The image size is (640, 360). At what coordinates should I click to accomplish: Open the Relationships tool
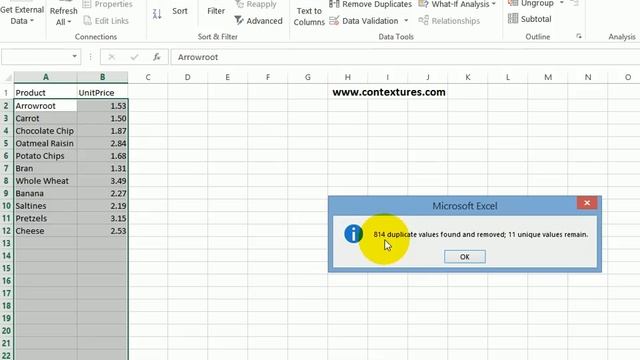pyautogui.click(x=449, y=20)
